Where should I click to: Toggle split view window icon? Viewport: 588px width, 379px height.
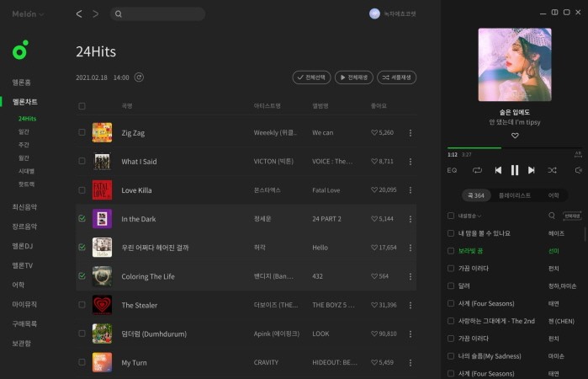pyautogui.click(x=554, y=13)
